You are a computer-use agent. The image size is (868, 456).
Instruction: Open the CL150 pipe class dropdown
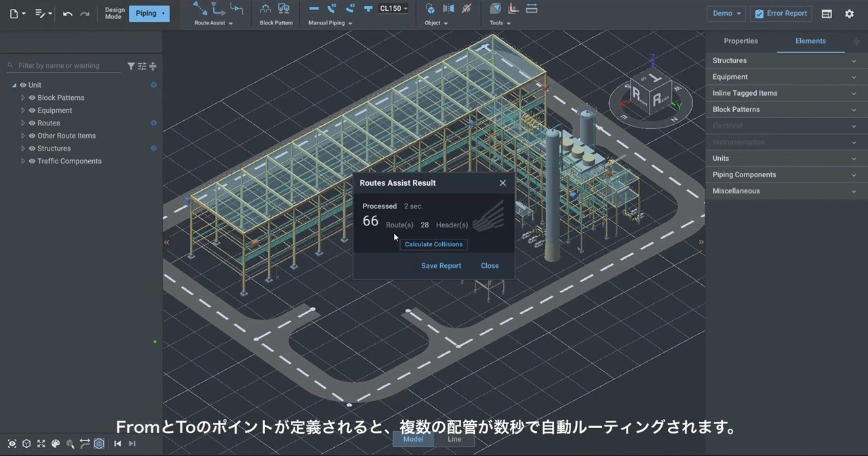394,9
